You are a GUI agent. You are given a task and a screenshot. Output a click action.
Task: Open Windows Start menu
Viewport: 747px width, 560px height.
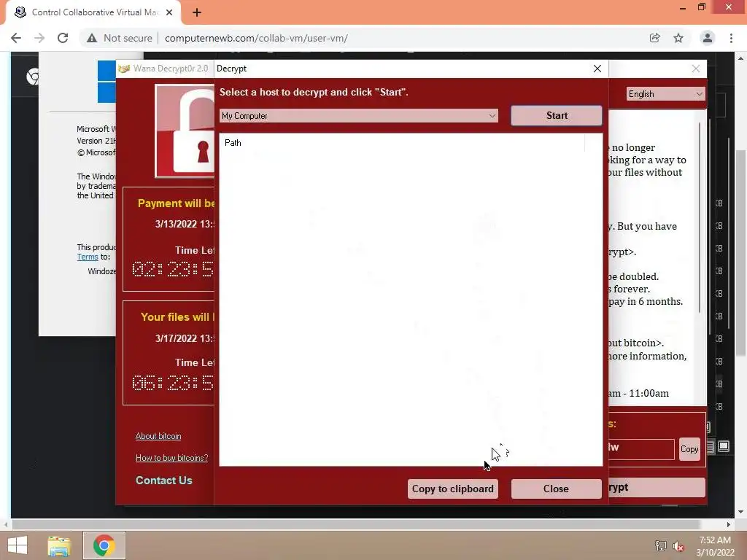click(x=18, y=545)
